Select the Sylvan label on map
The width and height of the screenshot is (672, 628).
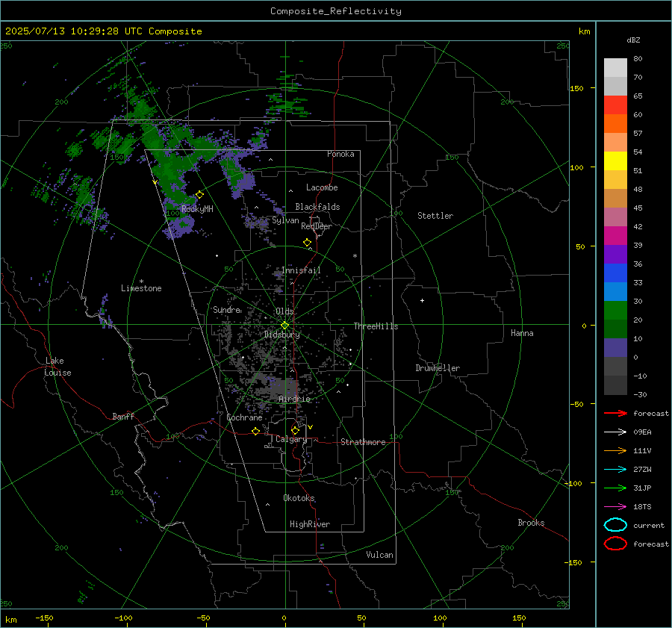click(x=285, y=220)
